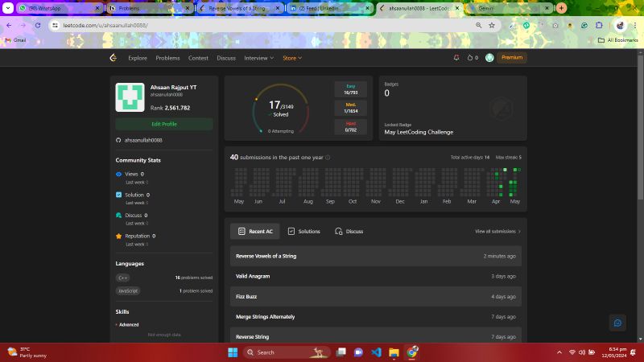Switch to the WhatsApp browser tab
The height and width of the screenshot is (362, 644).
(x=60, y=8)
